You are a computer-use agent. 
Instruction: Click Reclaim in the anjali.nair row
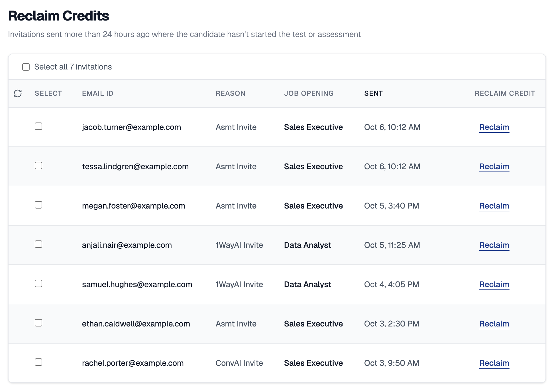click(494, 245)
